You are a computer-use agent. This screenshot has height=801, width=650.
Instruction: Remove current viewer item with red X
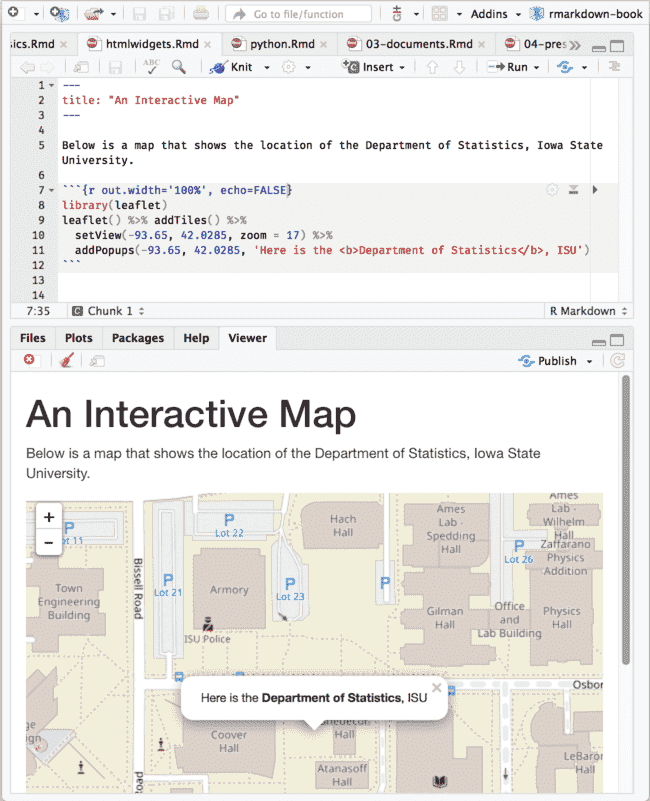(29, 361)
